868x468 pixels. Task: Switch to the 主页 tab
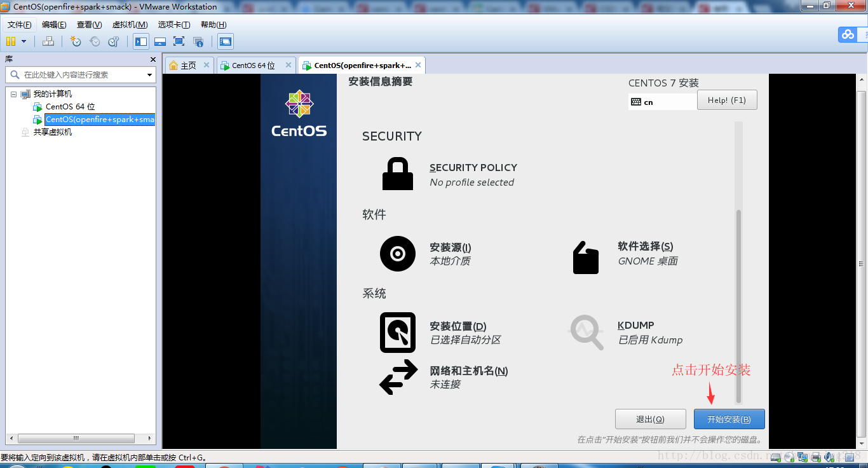[x=188, y=65]
